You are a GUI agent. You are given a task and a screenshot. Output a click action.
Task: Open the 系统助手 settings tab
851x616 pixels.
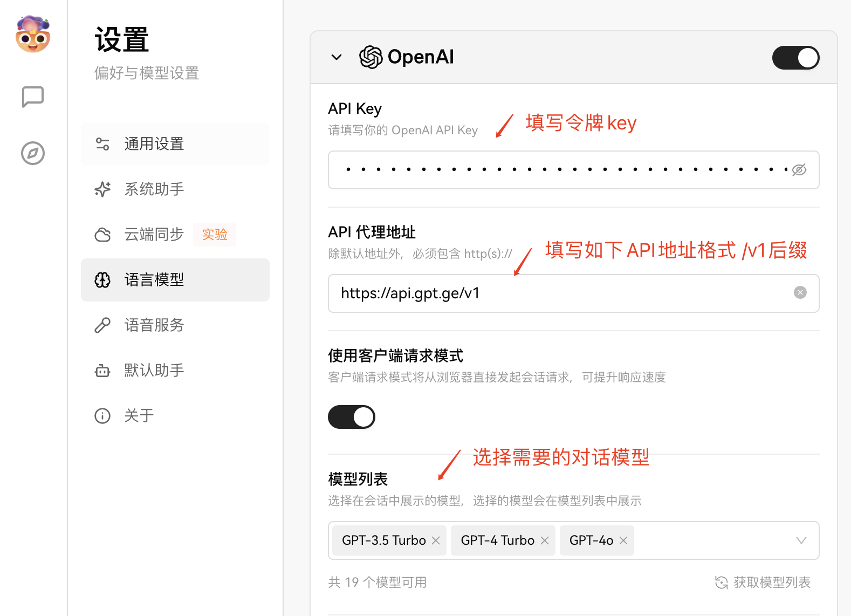[x=175, y=189]
